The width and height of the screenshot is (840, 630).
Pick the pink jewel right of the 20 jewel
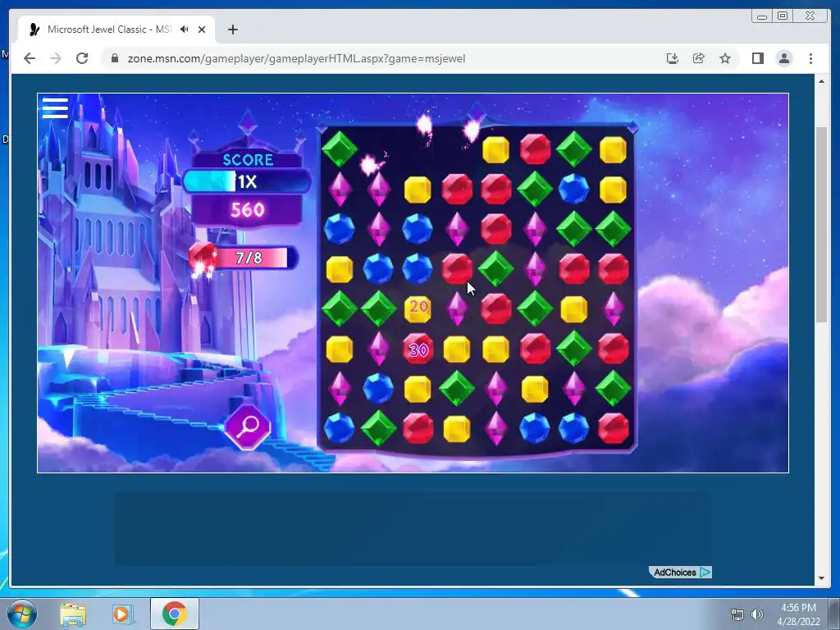457,308
